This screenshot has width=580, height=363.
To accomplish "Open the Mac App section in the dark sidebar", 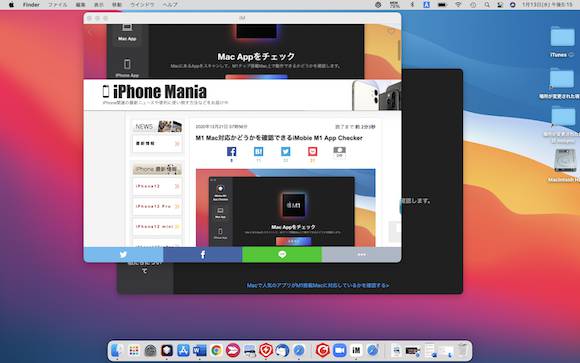I will (x=127, y=32).
